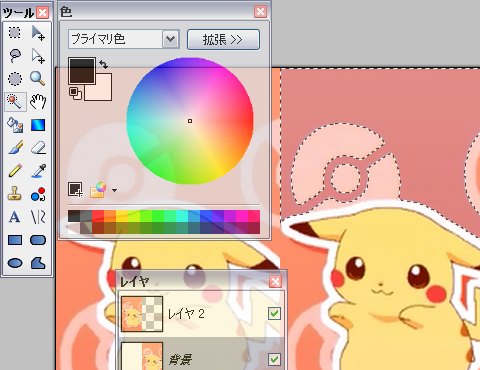Select the Pencil tool
The width and height of the screenshot is (480, 370).
[x=15, y=171]
